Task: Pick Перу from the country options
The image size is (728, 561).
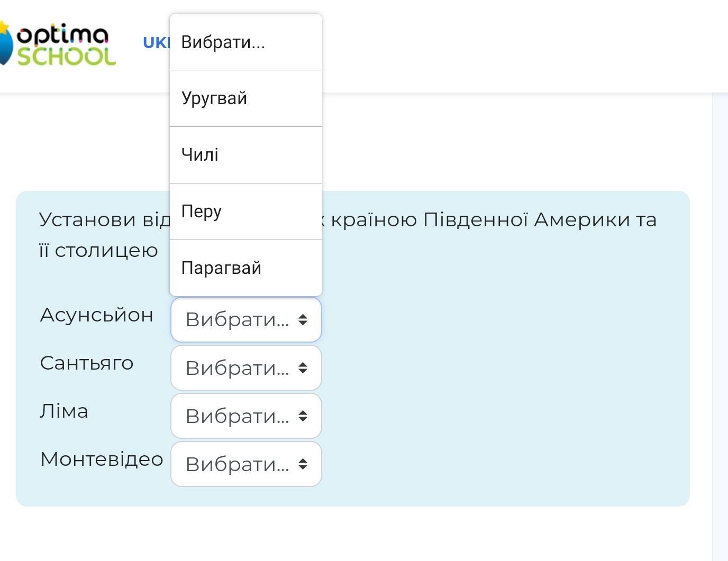Action: point(245,211)
